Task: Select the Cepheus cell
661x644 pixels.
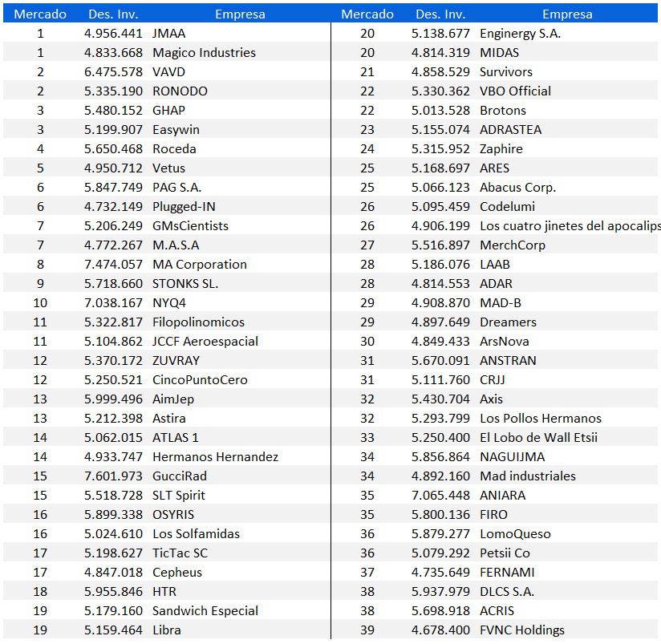Action: pos(177,573)
